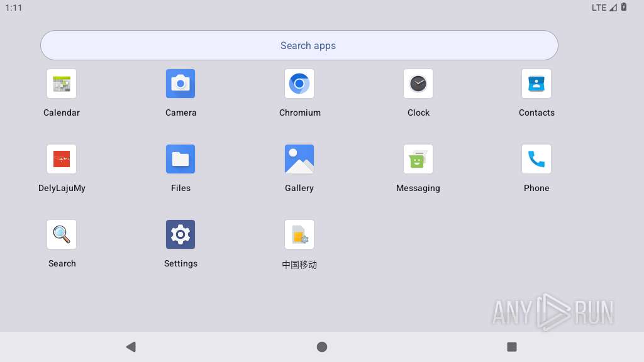Tap the Home navigation button

coord(322,347)
